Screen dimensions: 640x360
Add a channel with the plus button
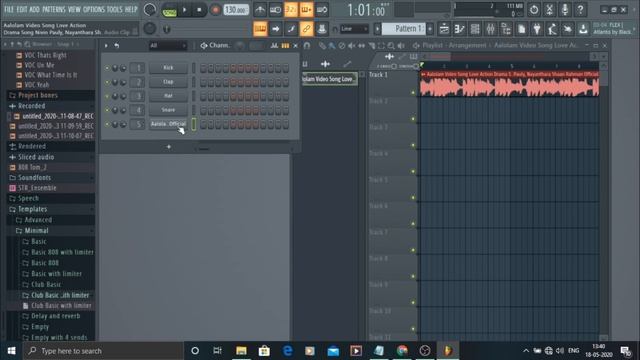169,147
